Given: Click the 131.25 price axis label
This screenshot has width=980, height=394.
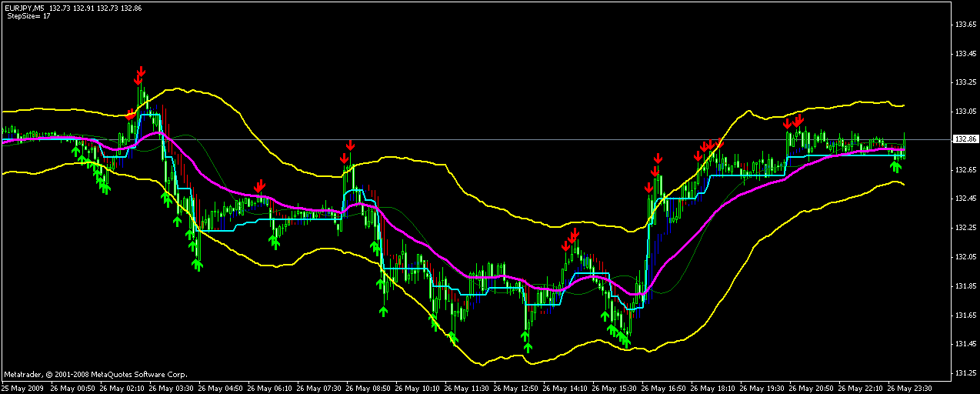Looking at the screenshot, I should pyautogui.click(x=965, y=373).
